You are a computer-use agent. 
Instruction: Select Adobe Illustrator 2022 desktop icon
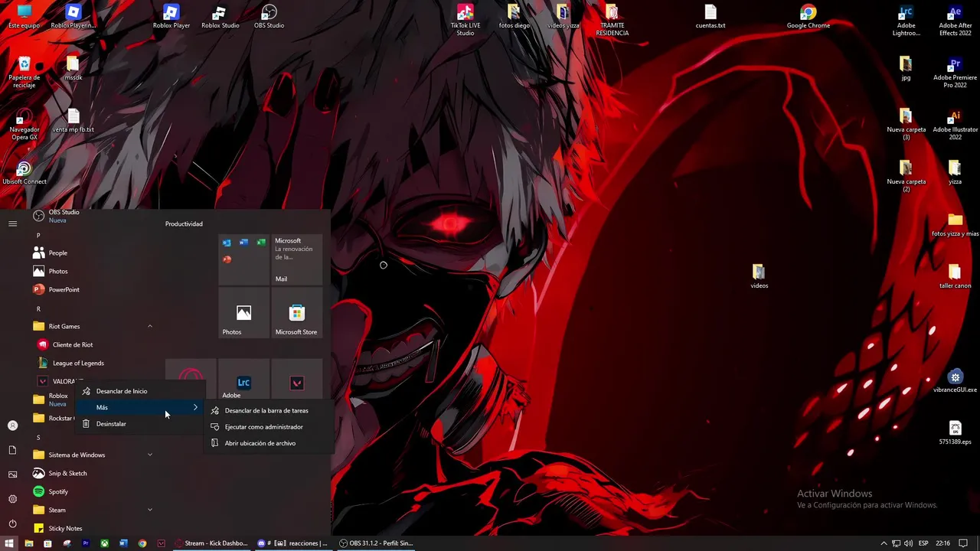(x=955, y=125)
